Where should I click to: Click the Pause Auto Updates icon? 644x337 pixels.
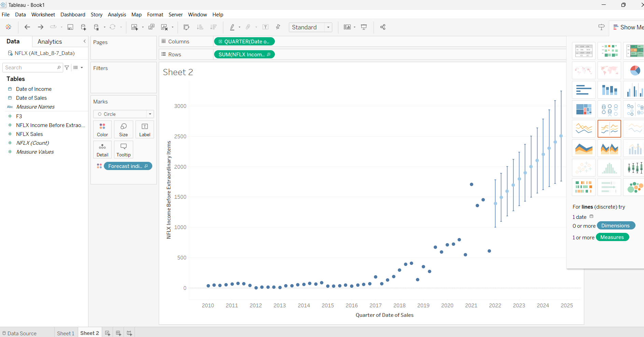[x=96, y=27]
